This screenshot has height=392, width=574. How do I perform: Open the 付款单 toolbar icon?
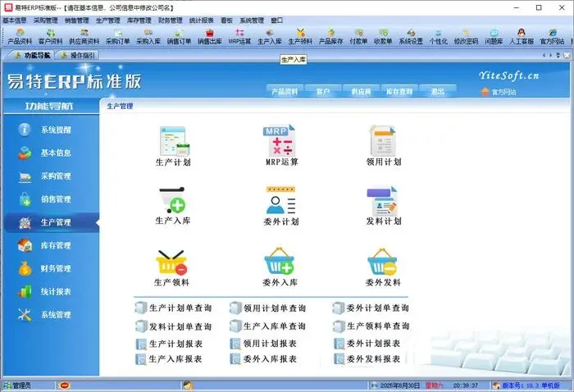click(358, 37)
